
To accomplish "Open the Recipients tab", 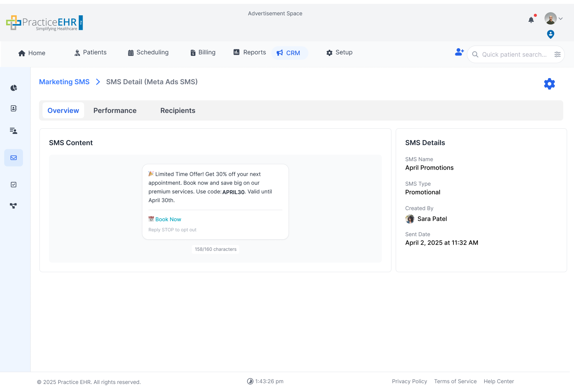I will (x=178, y=111).
